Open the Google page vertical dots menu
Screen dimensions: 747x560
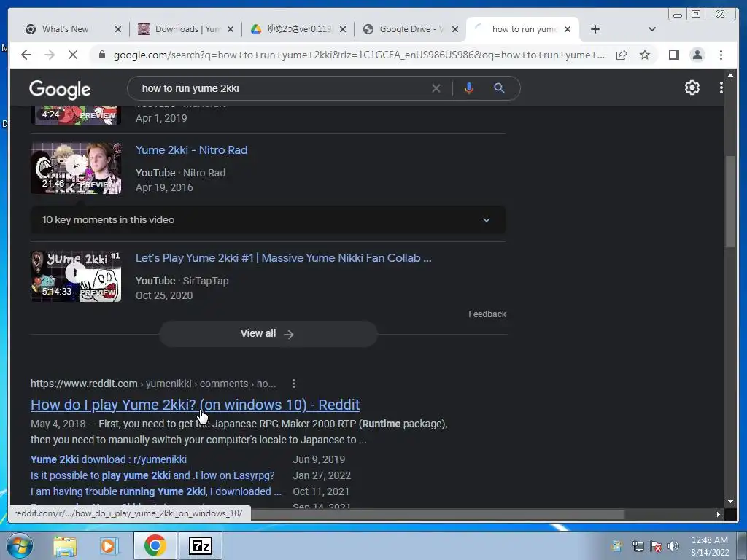(721, 87)
